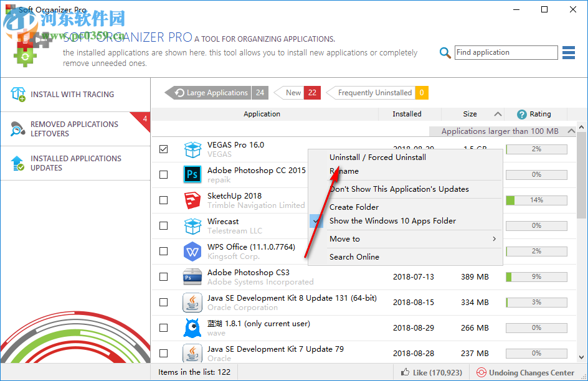Open the hamburger menu
Viewport: 588px width, 381px height.
coord(568,52)
